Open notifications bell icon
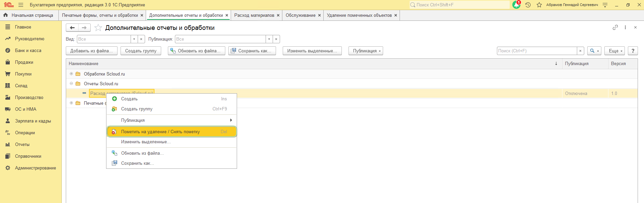 [516, 5]
